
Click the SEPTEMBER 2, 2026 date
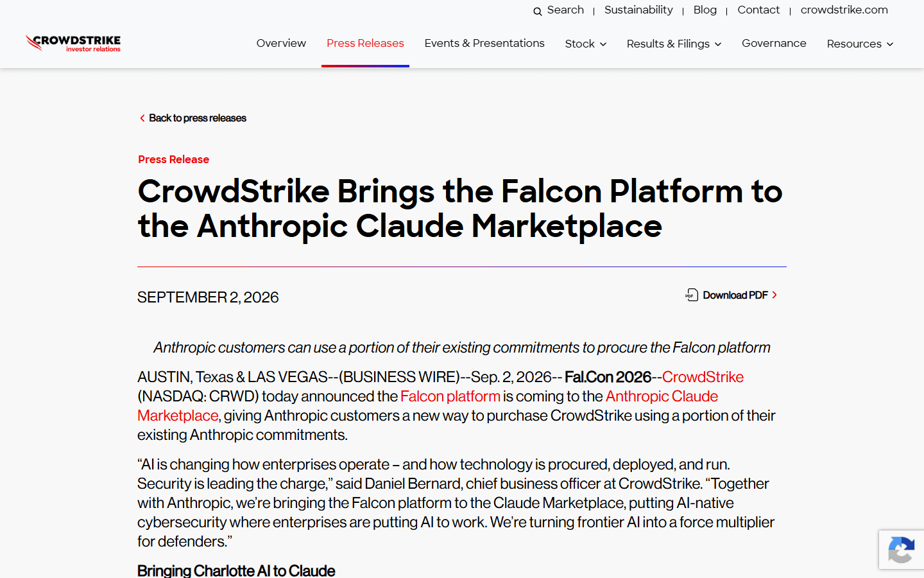point(208,297)
